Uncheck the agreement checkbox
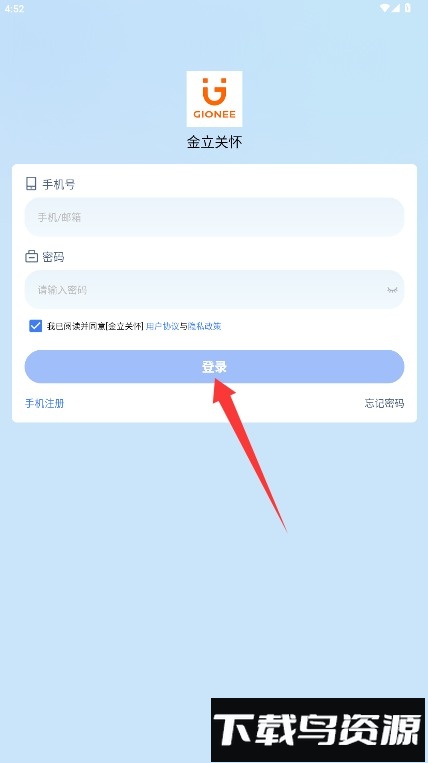This screenshot has width=428, height=763. tap(36, 326)
